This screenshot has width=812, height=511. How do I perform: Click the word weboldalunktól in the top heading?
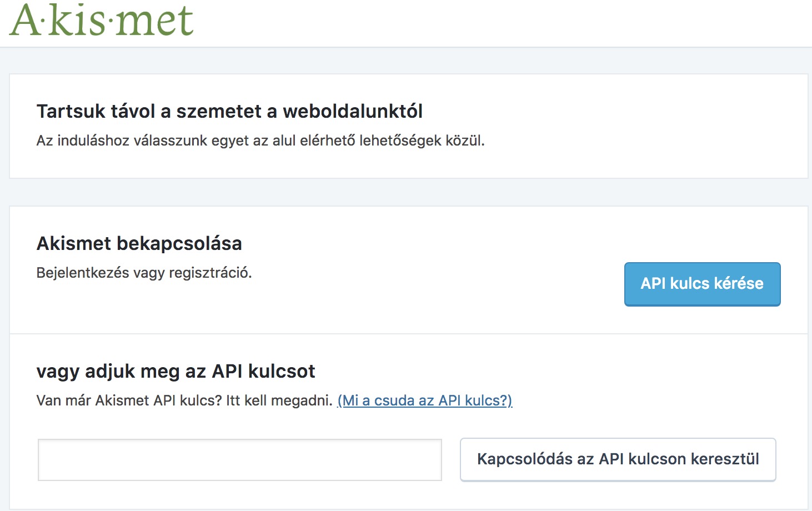pos(353,111)
